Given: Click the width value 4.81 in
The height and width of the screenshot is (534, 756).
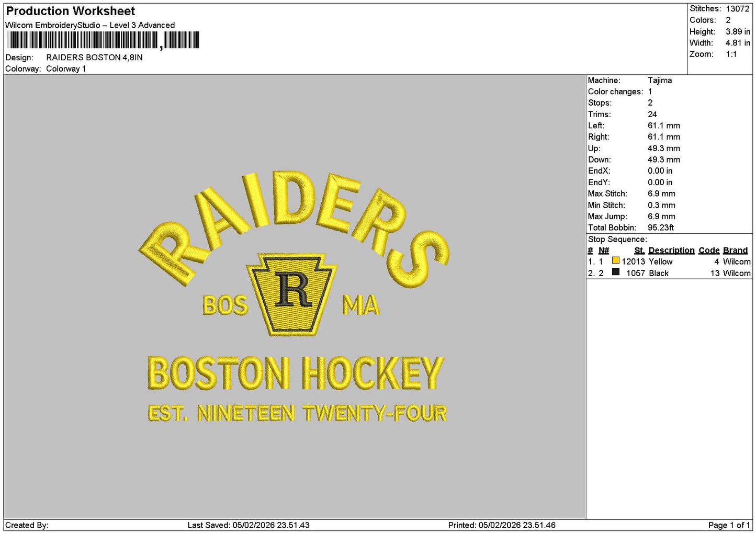Looking at the screenshot, I should coord(738,43).
